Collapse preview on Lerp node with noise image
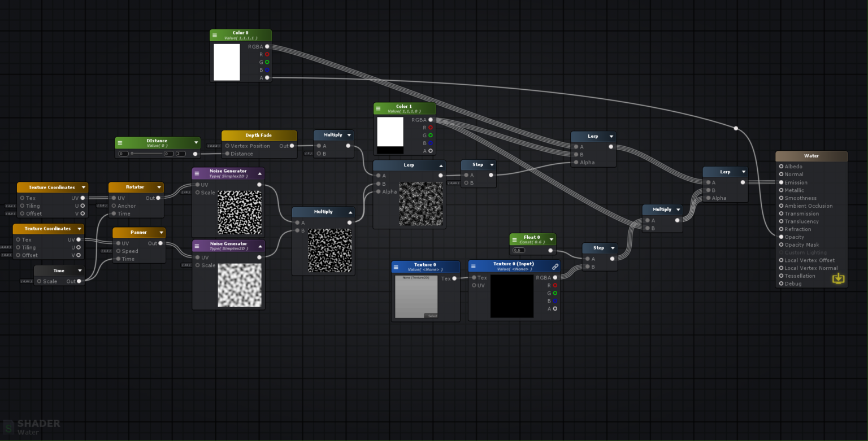868x441 pixels. click(441, 166)
